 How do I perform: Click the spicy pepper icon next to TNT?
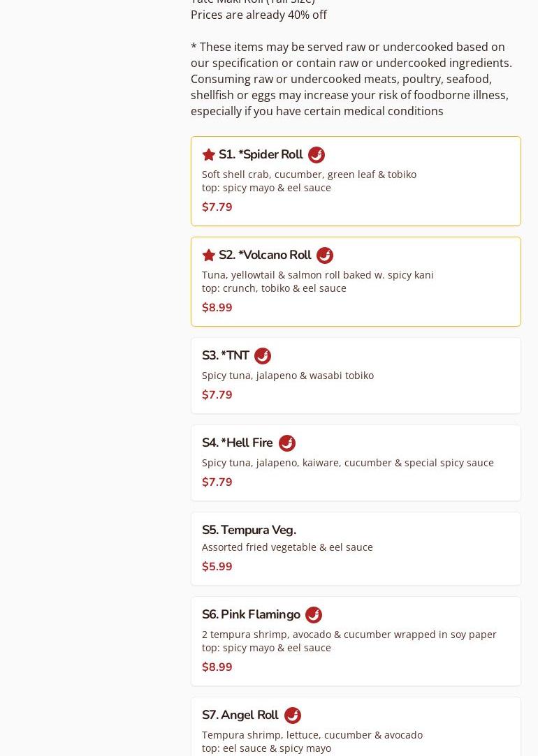[x=263, y=355]
